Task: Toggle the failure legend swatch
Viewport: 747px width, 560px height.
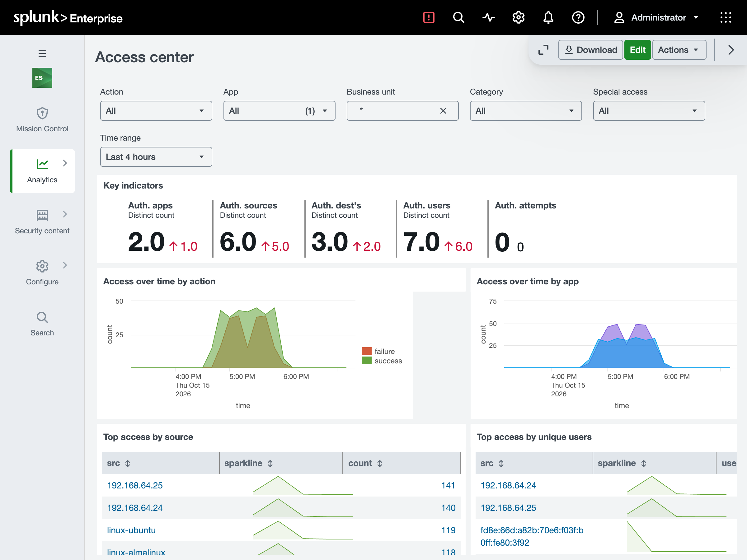Action: [366, 351]
